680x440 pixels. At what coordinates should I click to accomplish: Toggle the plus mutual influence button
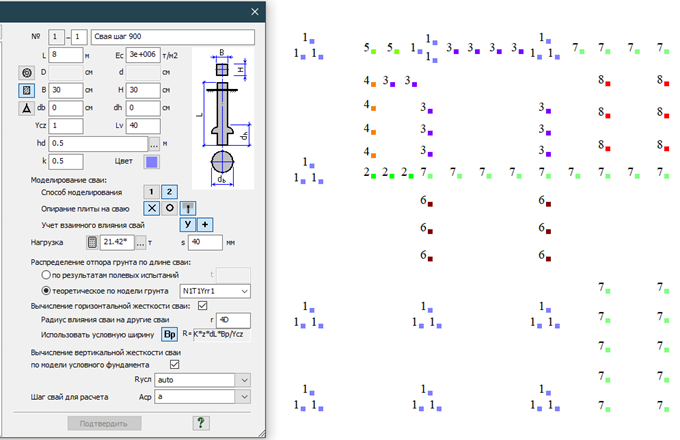(x=205, y=225)
